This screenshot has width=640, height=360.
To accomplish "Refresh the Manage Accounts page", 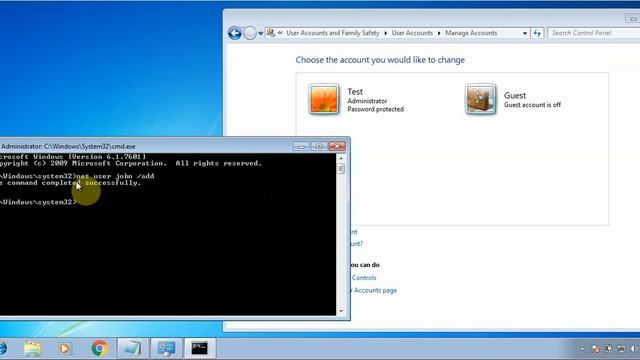I will pos(537,33).
